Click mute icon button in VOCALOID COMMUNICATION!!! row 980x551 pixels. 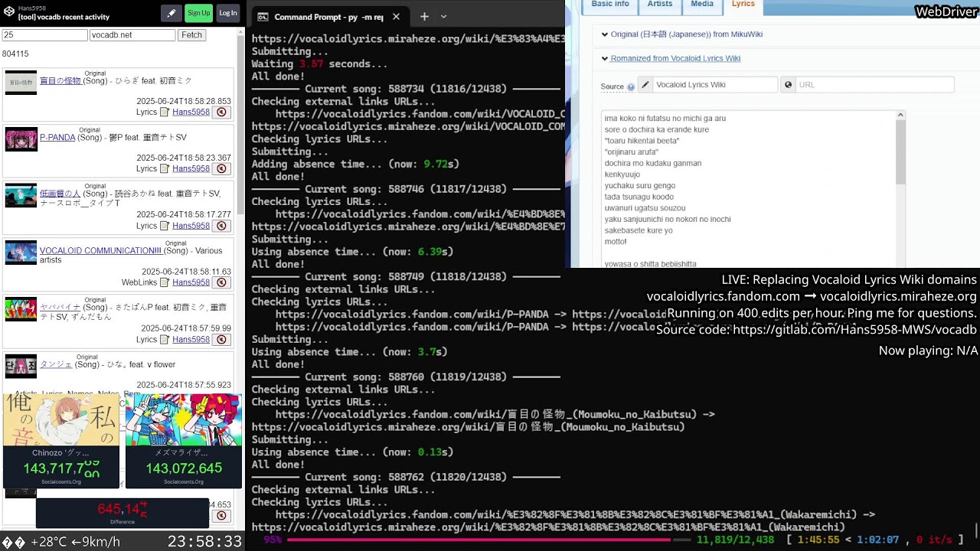(221, 282)
